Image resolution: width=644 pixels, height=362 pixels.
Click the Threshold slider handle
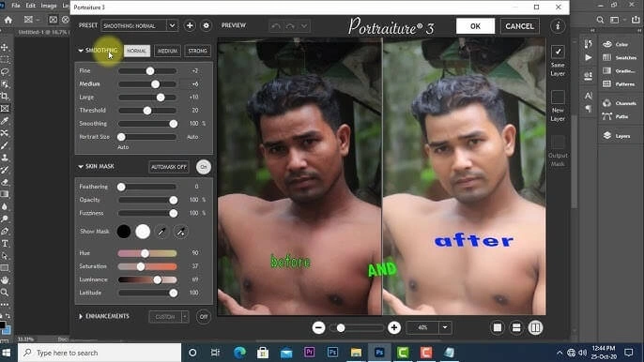click(x=147, y=111)
